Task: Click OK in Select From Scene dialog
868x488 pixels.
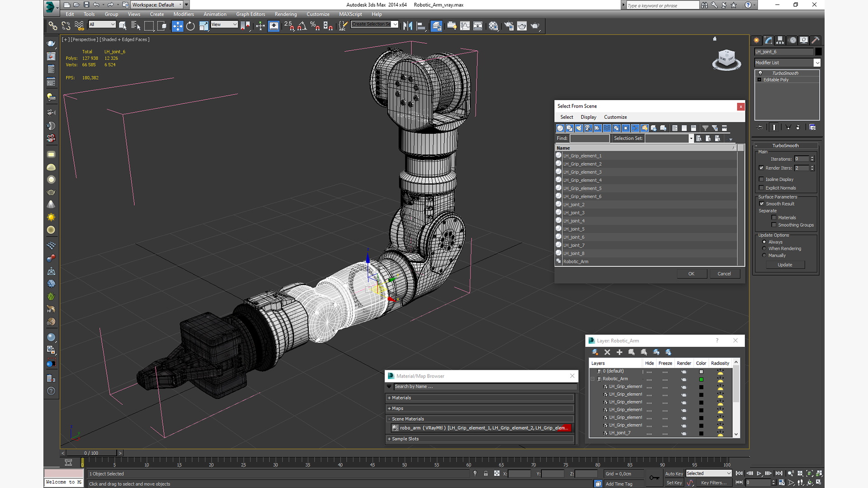Action: pyautogui.click(x=691, y=274)
